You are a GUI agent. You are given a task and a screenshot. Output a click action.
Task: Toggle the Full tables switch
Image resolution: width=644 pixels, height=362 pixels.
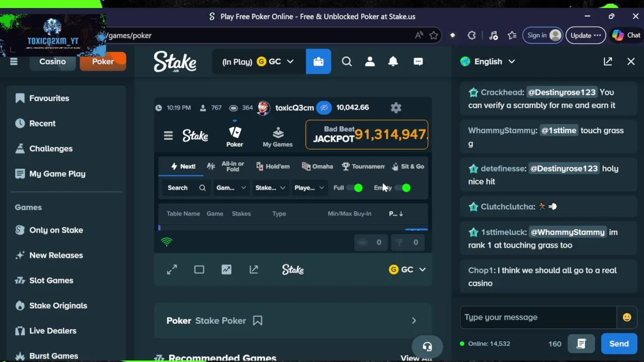pos(354,188)
